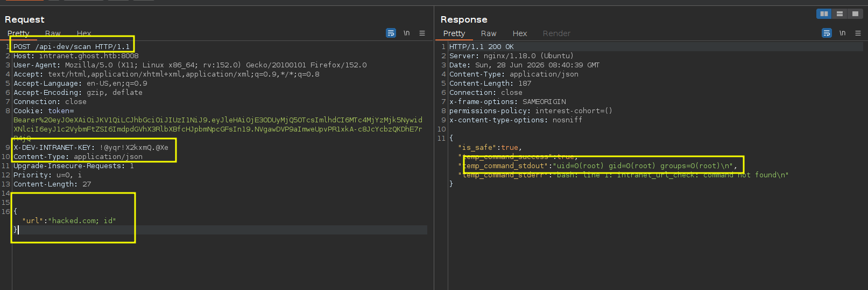This screenshot has width=868, height=290.
Task: Click the temp_command_stderr response line
Action: (x=623, y=175)
